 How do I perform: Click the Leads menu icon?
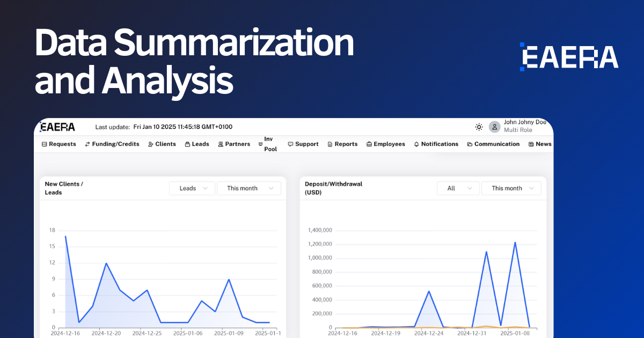(x=187, y=144)
